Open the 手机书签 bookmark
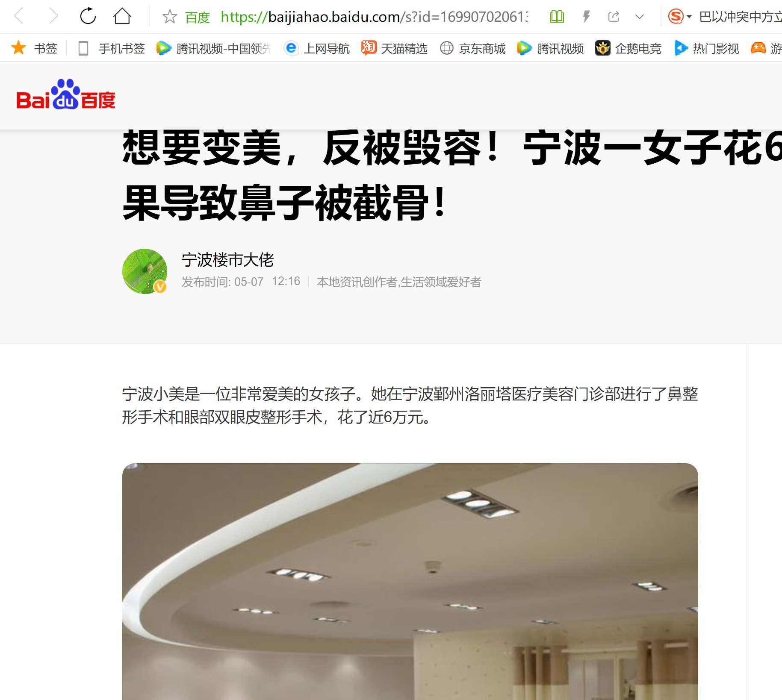This screenshot has height=700, width=782. tap(112, 48)
